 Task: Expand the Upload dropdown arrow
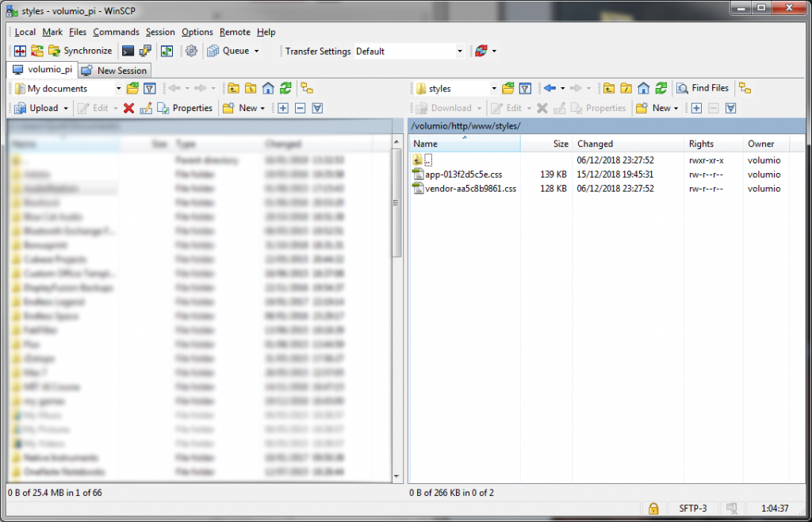tap(66, 108)
